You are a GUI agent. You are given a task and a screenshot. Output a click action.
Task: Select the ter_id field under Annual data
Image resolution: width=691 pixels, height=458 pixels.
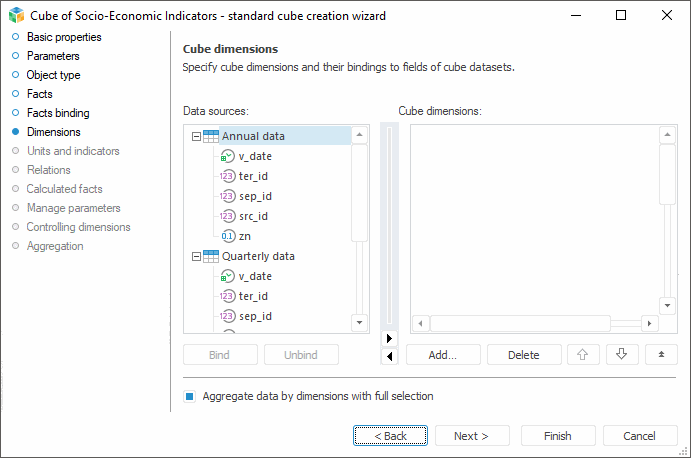[x=253, y=176]
